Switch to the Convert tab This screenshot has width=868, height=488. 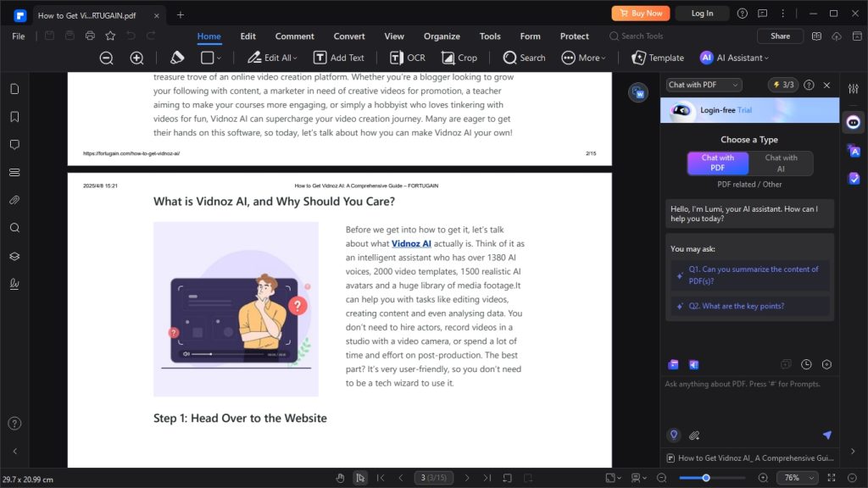click(x=348, y=36)
